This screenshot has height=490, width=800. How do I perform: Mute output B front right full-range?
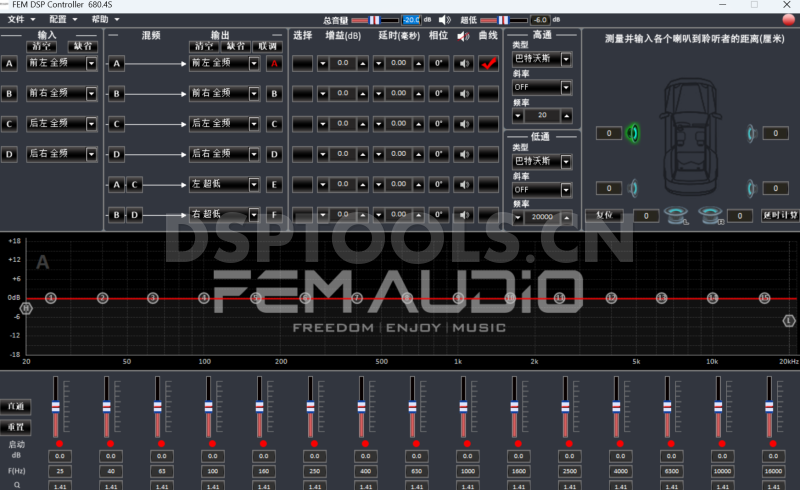(463, 94)
